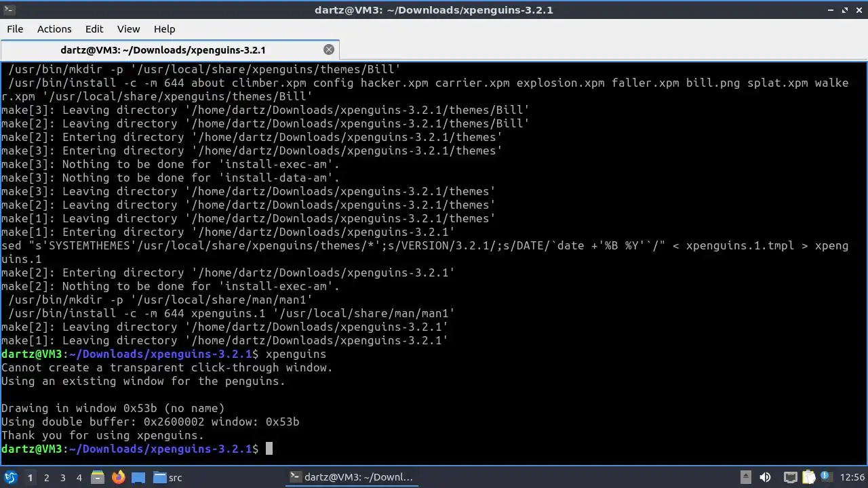Click '/usr/bin/install -c -m 644 xpenguins.1' line
The image size is (868, 488).
[x=231, y=313]
